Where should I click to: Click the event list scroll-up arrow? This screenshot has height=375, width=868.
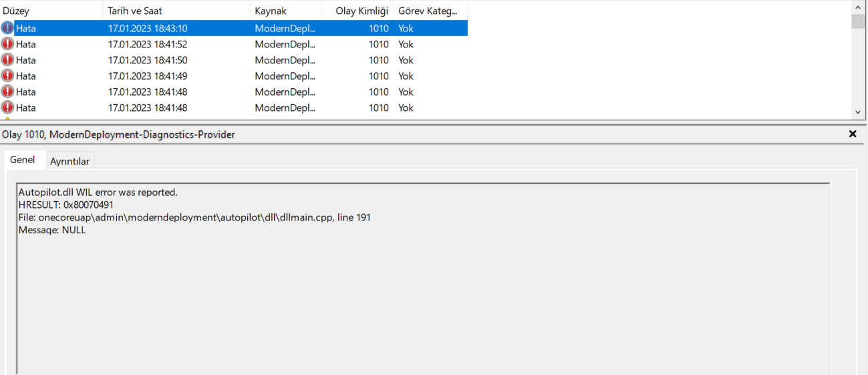tap(858, 7)
